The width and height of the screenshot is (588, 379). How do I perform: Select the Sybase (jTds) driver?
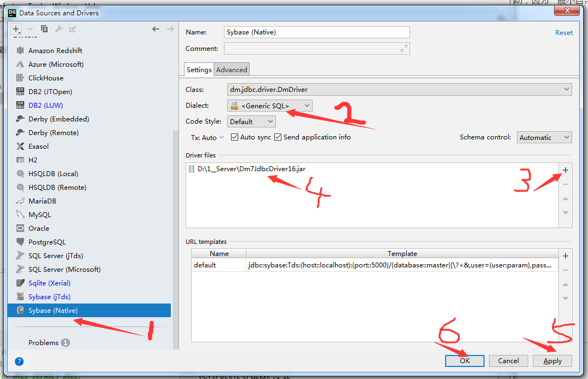(x=89, y=296)
